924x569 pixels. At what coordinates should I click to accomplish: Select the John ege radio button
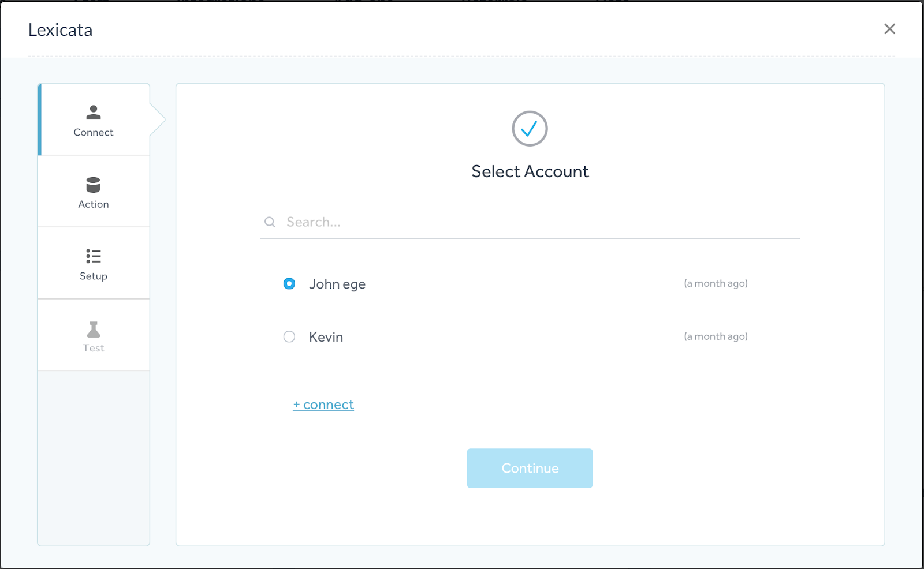[x=289, y=283]
